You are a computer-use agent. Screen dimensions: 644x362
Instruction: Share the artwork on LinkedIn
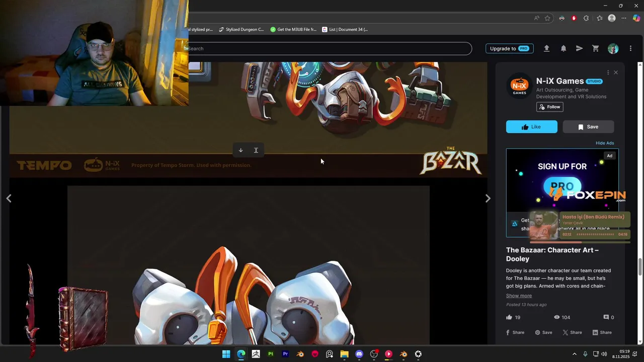tap(602, 332)
